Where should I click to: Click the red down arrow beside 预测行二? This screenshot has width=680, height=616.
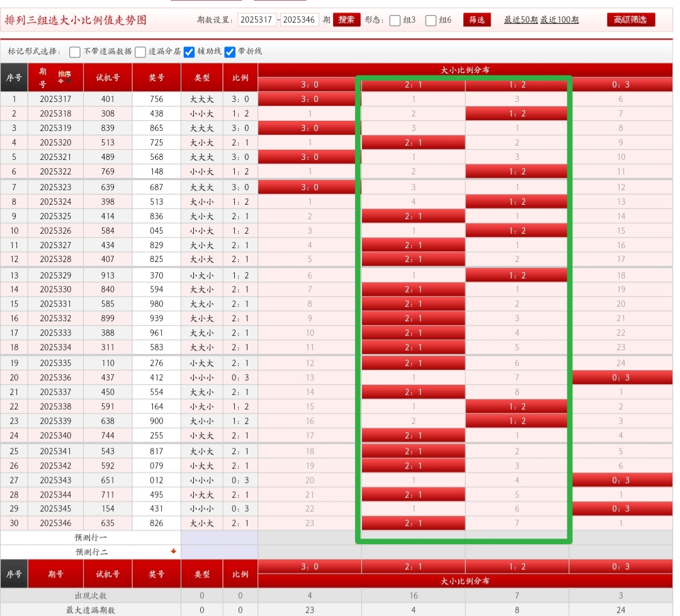(173, 551)
